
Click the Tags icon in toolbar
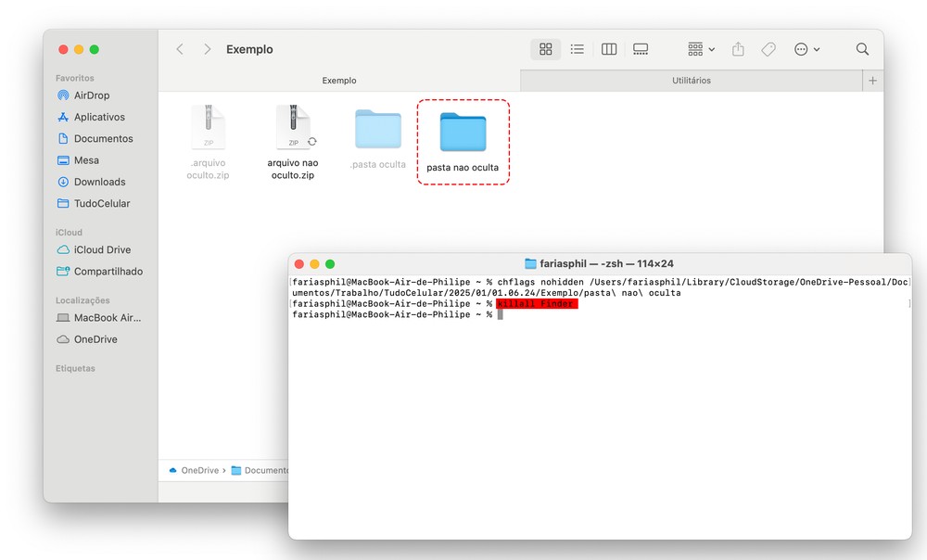pos(768,49)
